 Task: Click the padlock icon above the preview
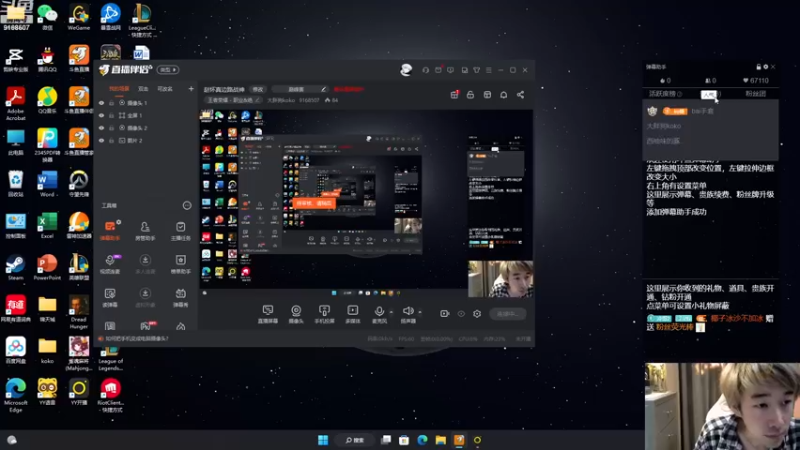tap(470, 95)
